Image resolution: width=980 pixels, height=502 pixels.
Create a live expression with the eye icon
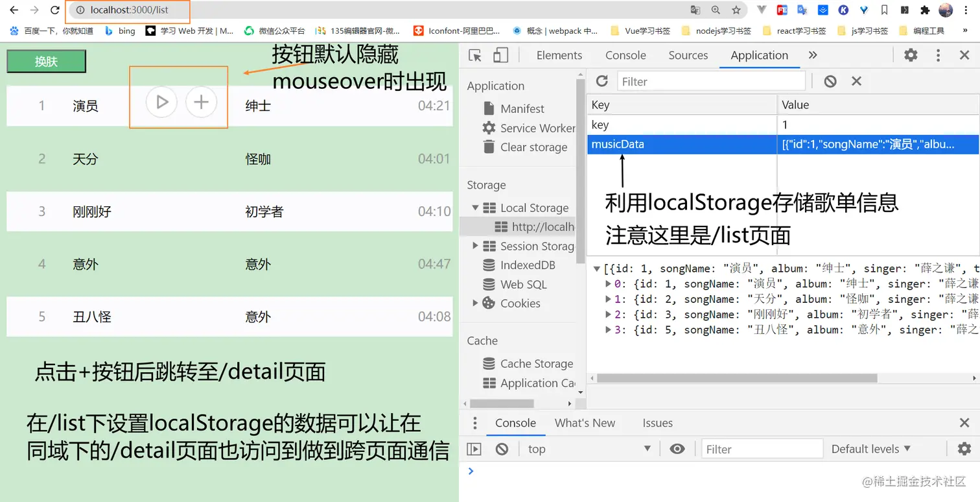point(677,449)
